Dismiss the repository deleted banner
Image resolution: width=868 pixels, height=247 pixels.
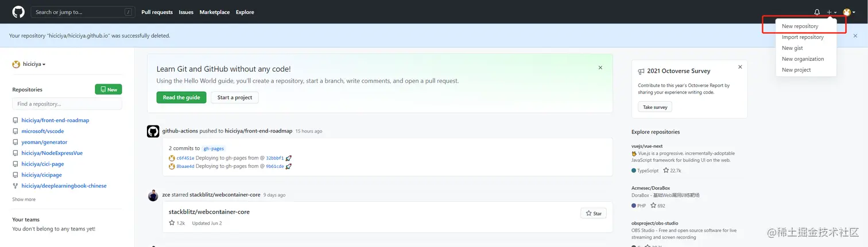pos(855,36)
